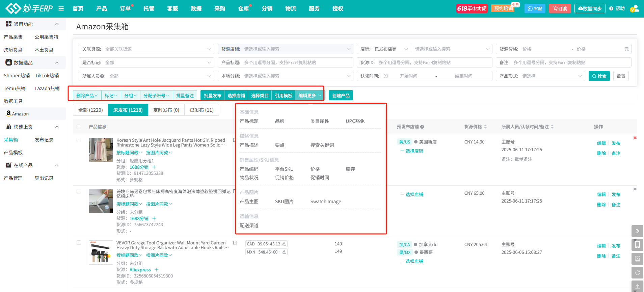Click red flag on Korean Style row
644x292 pixels.
coord(635,138)
